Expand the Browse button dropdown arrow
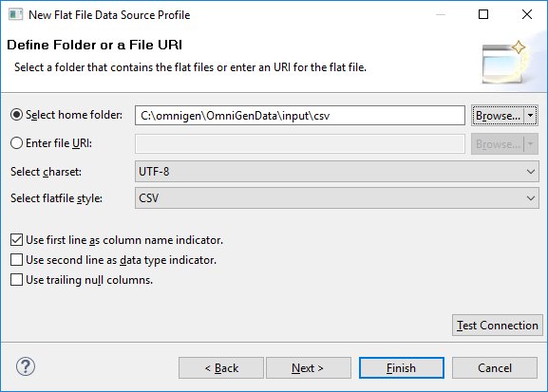 (531, 115)
